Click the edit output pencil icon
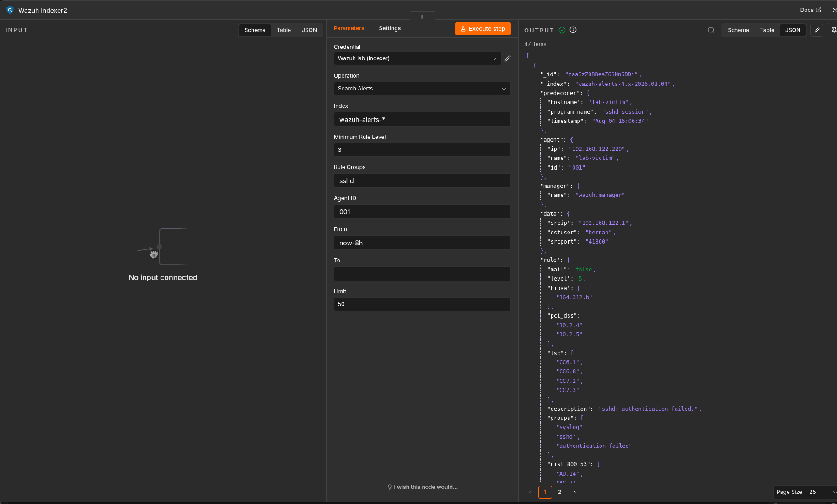The height and width of the screenshot is (504, 837). tap(817, 30)
